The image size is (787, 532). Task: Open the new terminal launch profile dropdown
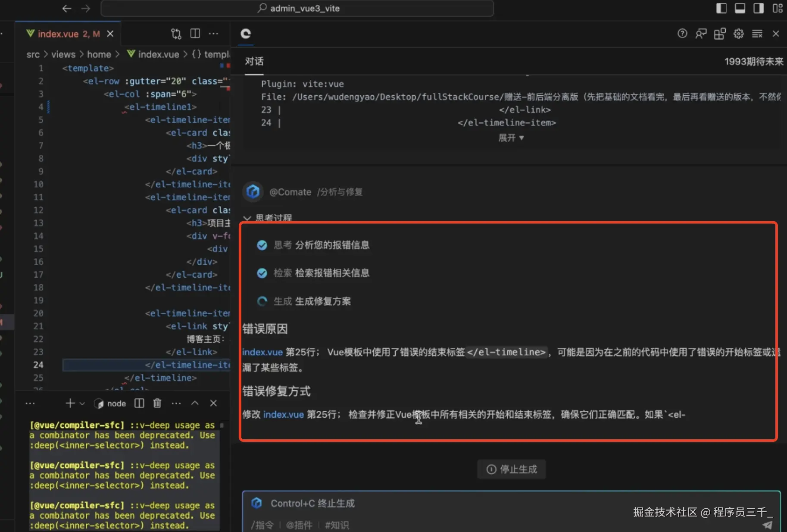[x=82, y=404]
